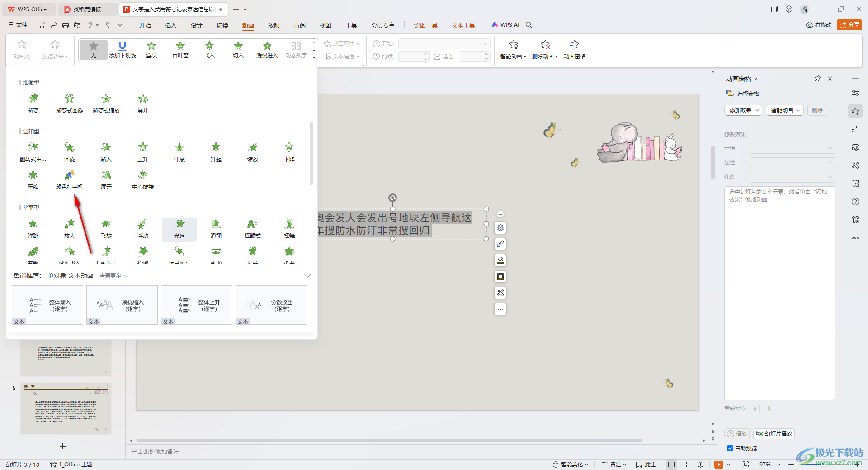The height and width of the screenshot is (470, 868).
Task: Choose the 渐变式回旋 animation effect
Action: (70, 103)
